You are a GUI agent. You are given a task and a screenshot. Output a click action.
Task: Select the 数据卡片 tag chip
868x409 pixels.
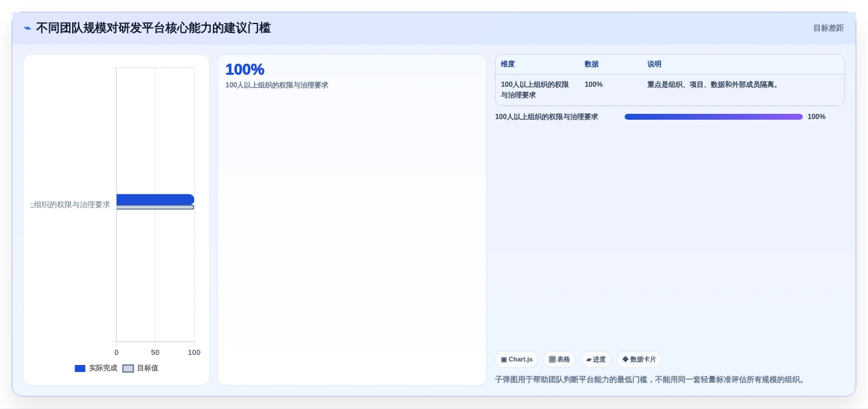pos(639,360)
